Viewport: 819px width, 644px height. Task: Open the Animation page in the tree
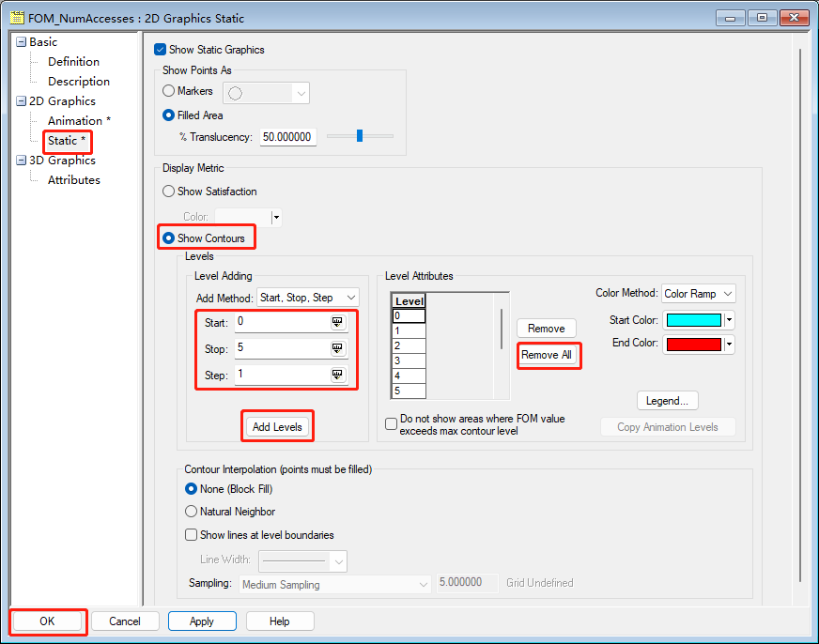pos(79,121)
